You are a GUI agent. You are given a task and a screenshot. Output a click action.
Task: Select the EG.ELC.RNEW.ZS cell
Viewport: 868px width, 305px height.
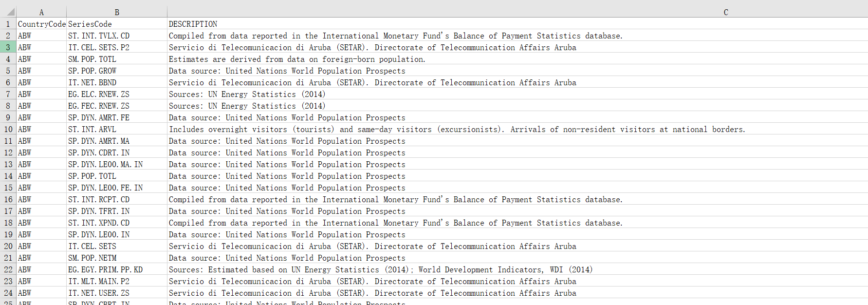(99, 94)
